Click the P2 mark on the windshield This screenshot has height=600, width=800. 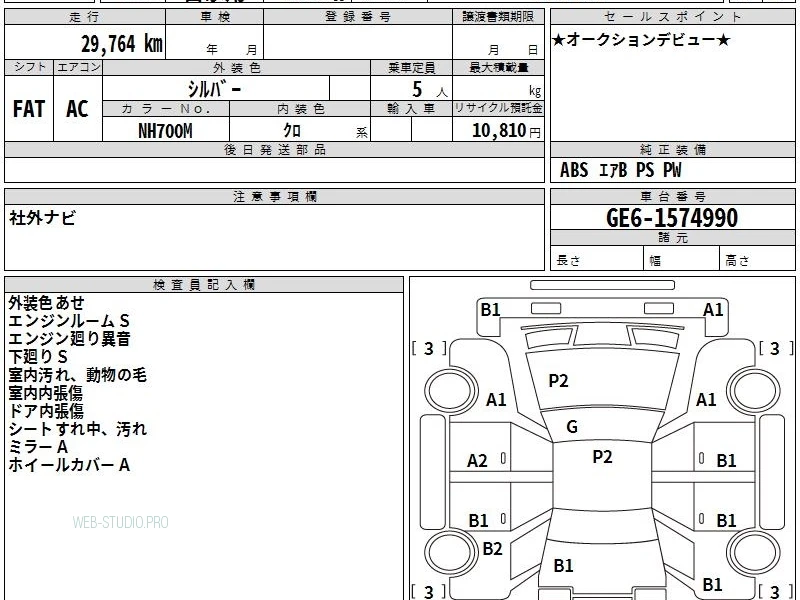(x=558, y=381)
